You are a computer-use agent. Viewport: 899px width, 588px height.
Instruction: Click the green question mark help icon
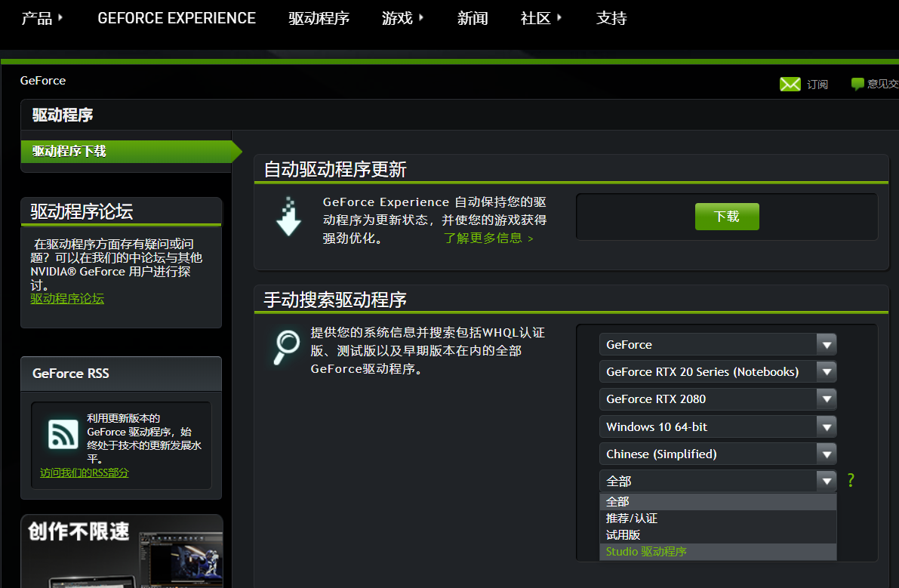coord(851,480)
